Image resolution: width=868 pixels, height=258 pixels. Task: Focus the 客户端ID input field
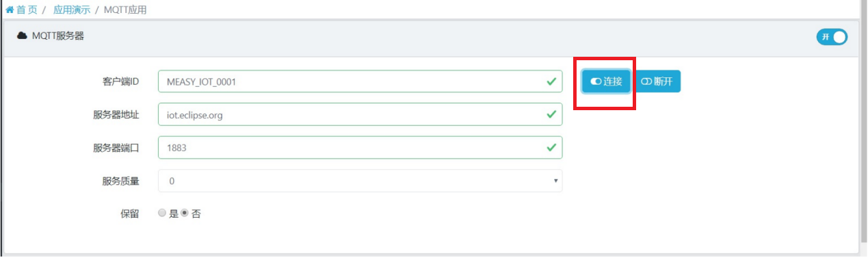360,81
